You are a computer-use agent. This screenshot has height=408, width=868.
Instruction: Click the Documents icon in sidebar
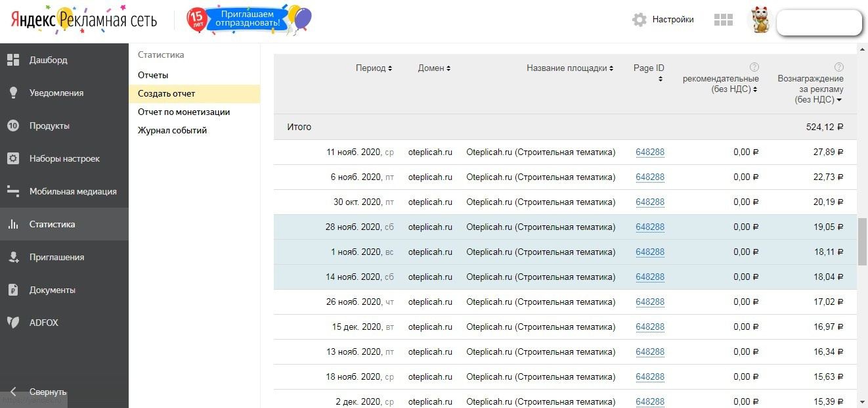point(13,290)
